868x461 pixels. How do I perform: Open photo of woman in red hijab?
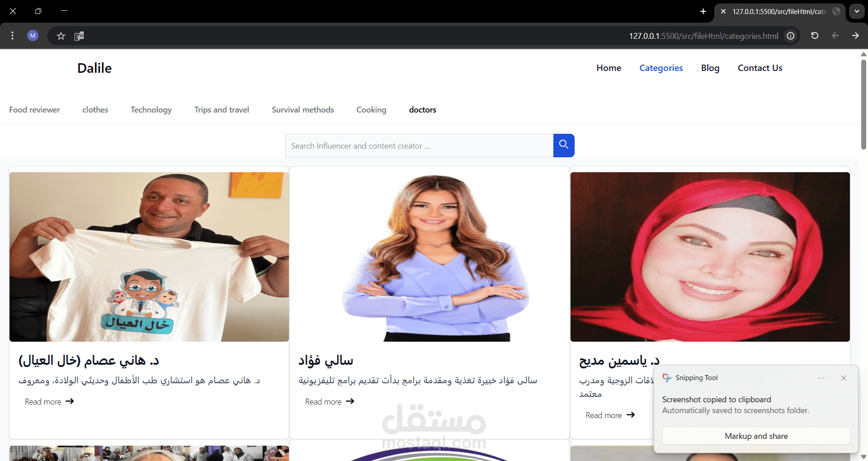710,257
